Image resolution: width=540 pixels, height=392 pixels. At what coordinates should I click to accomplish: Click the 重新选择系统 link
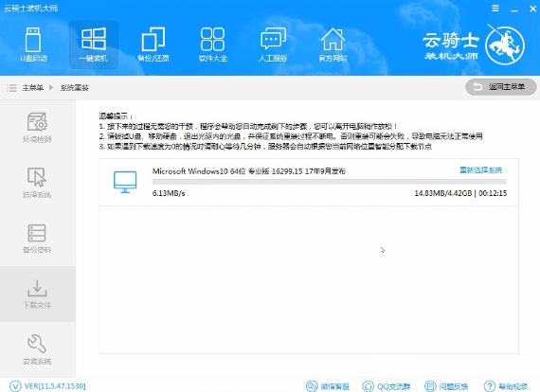point(480,169)
